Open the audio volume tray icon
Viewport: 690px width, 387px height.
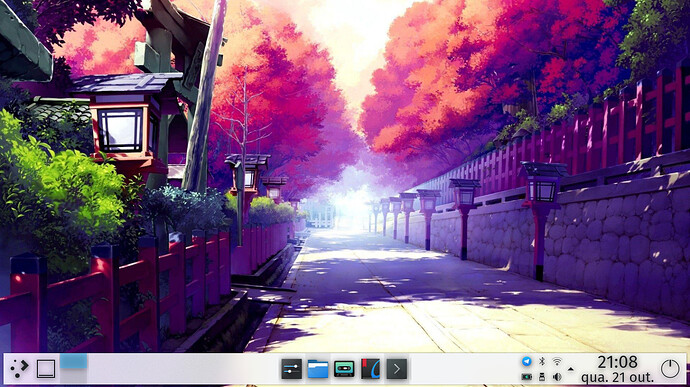557,377
